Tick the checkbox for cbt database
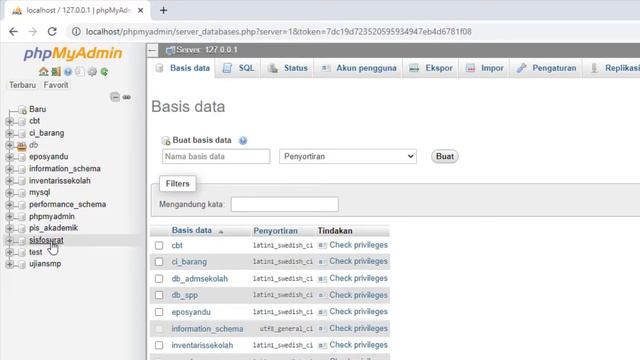This screenshot has width=640, height=360. [159, 245]
